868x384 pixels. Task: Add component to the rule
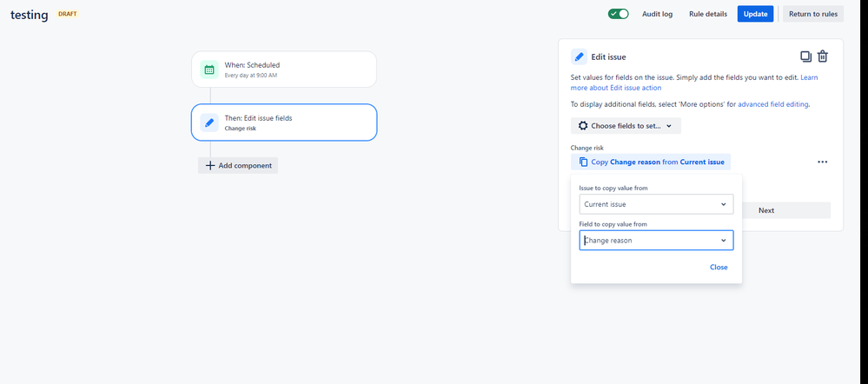[238, 165]
